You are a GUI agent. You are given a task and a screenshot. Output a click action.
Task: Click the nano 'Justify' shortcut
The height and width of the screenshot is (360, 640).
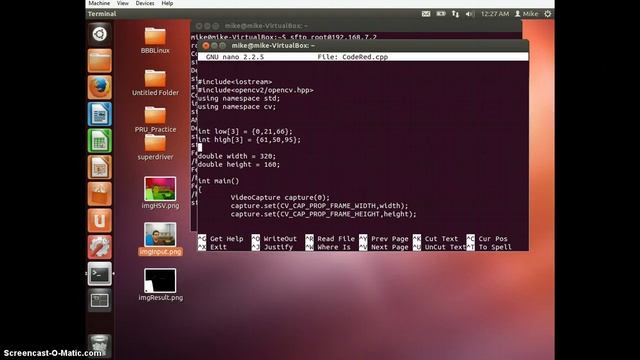(x=272, y=247)
